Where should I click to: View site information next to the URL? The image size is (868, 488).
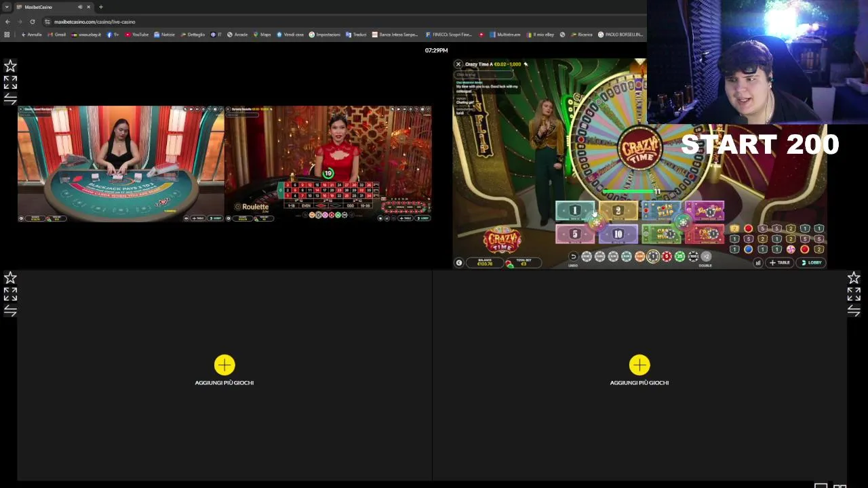pyautogui.click(x=47, y=22)
